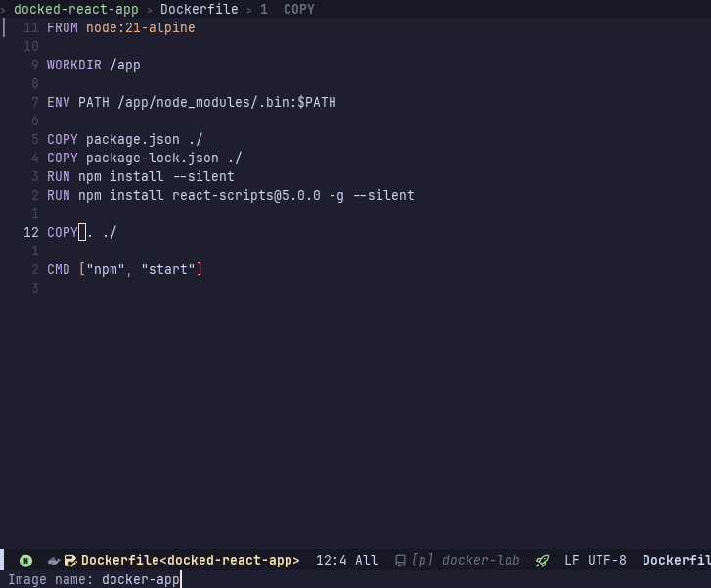711x588 pixels.
Task: Expand the chevron after Dockerfile breadcrumb
Action: click(249, 9)
